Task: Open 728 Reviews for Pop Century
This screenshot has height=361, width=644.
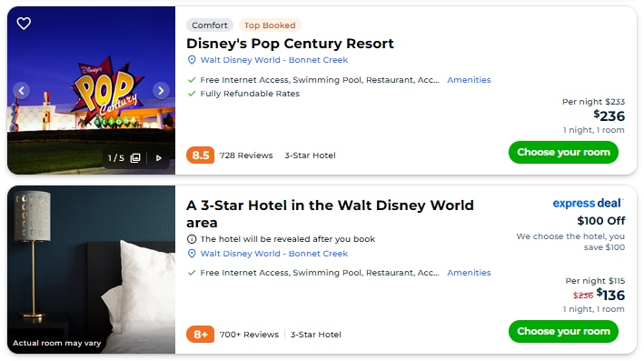Action: (x=246, y=155)
